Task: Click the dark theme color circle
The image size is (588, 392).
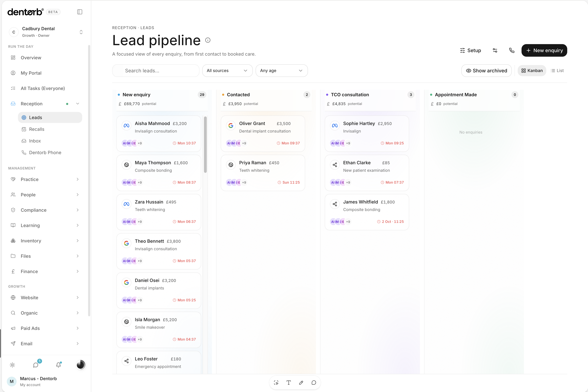Action: (81, 365)
